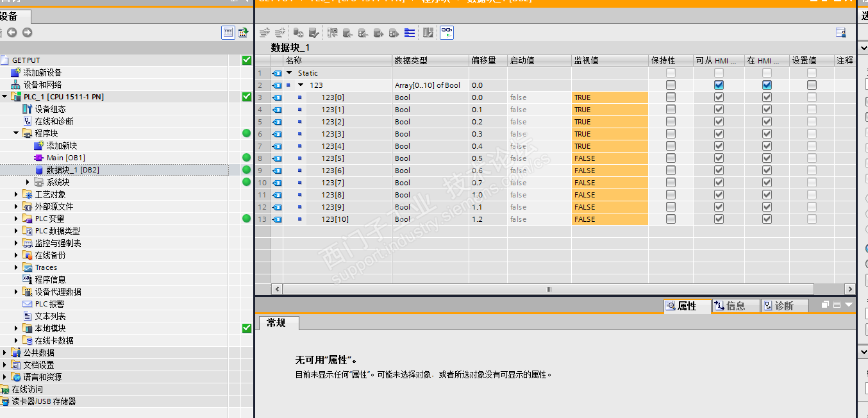The image size is (868, 418).
Task: Select the Array[0..10] of Bool type cell
Action: (x=431, y=85)
